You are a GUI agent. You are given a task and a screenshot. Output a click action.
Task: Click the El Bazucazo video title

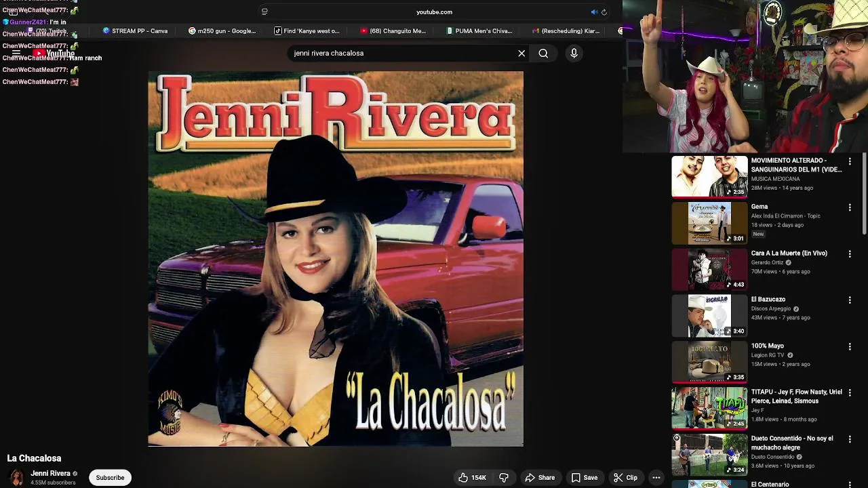[768, 299]
